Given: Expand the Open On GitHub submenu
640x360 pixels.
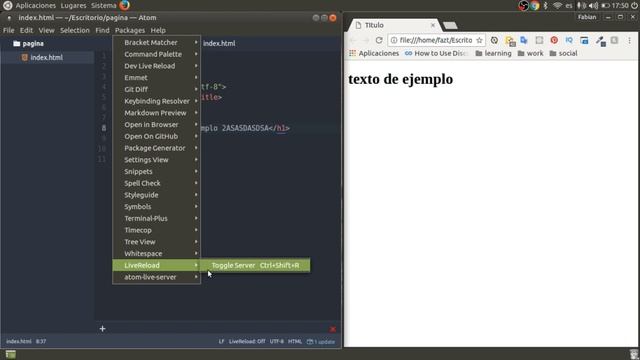Looking at the screenshot, I should tap(156, 136).
